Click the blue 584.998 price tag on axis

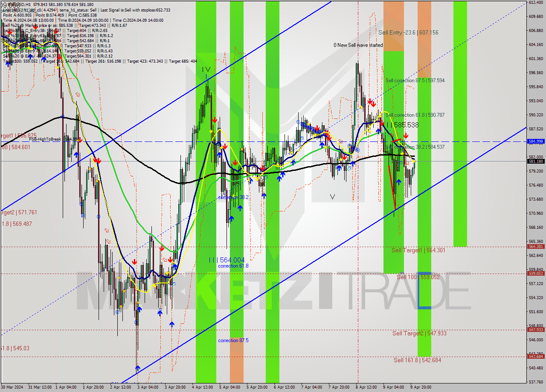point(536,141)
